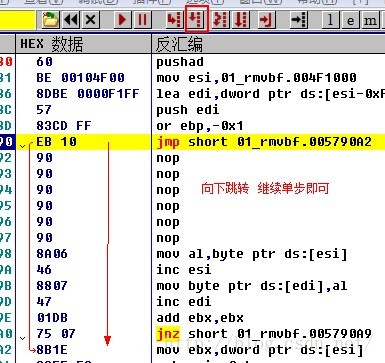Screen dimensions: 385x363
Task: Click hex data '8A06'
Action: coord(52,254)
